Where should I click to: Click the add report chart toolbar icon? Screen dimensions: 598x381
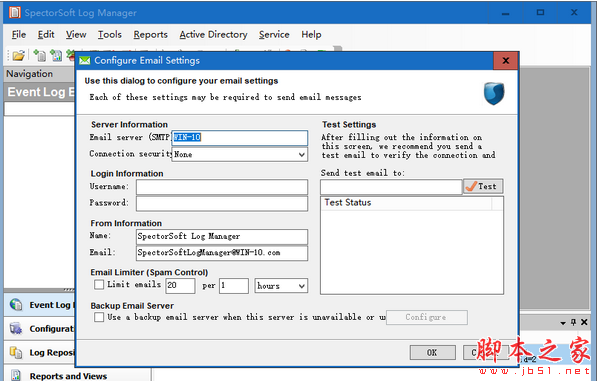click(x=56, y=56)
